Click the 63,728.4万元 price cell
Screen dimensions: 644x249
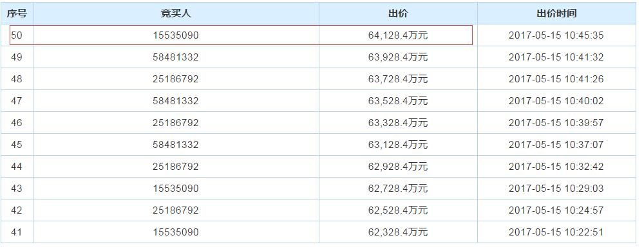pos(398,78)
